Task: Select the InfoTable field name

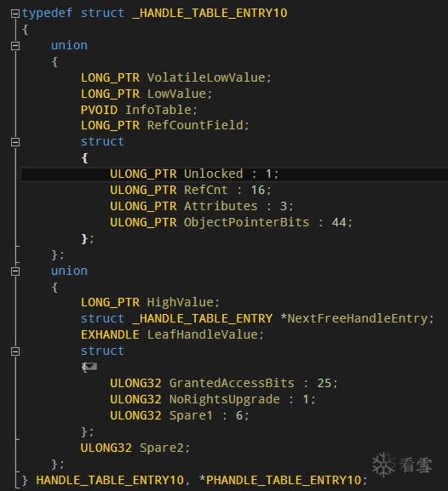Action: (x=158, y=110)
